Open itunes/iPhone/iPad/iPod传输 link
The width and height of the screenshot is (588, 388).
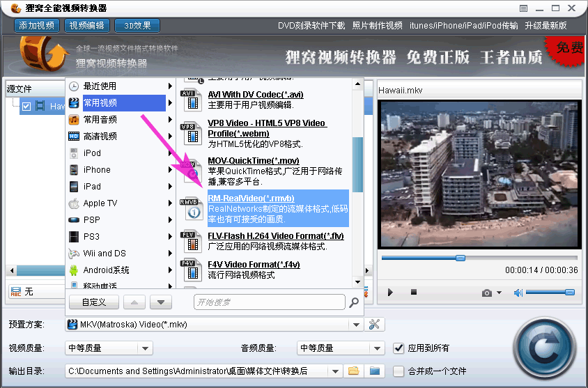click(x=463, y=26)
